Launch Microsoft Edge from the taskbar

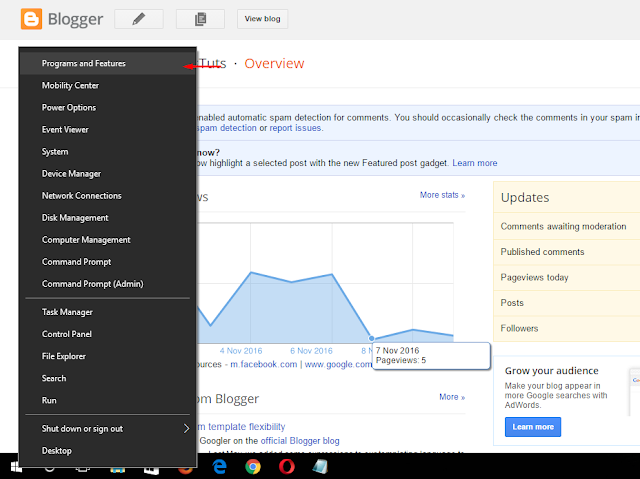coord(220,466)
